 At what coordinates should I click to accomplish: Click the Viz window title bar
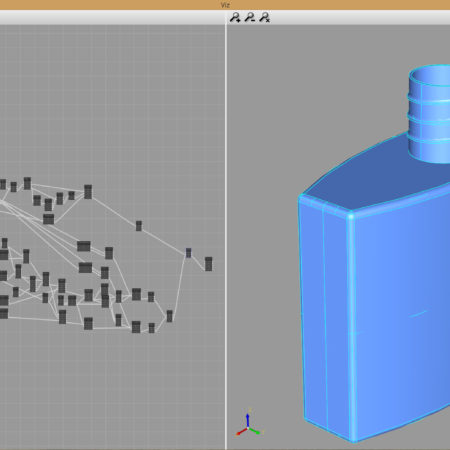(x=225, y=5)
